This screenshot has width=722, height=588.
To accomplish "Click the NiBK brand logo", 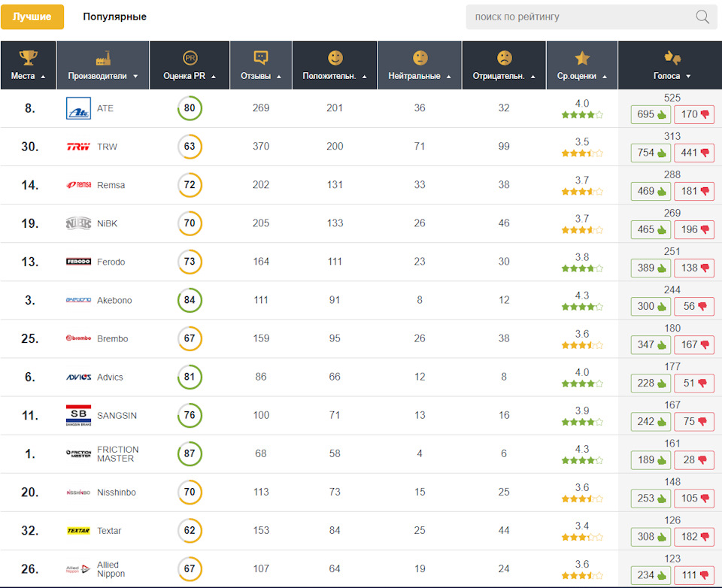I will pyautogui.click(x=78, y=223).
